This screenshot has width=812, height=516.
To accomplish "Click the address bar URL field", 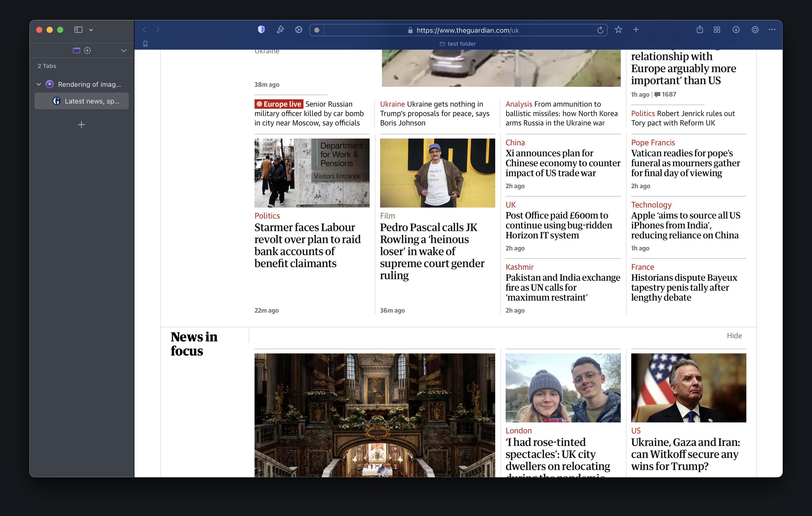I will pyautogui.click(x=467, y=30).
